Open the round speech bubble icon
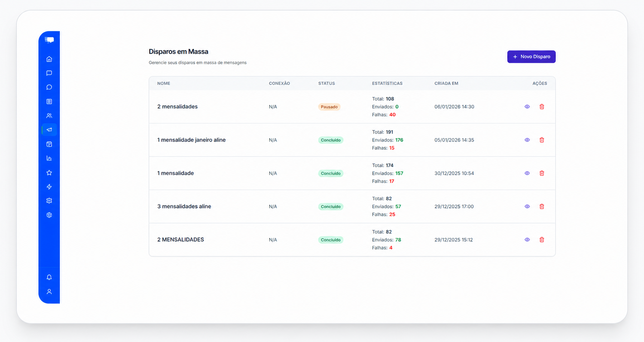 (x=49, y=87)
